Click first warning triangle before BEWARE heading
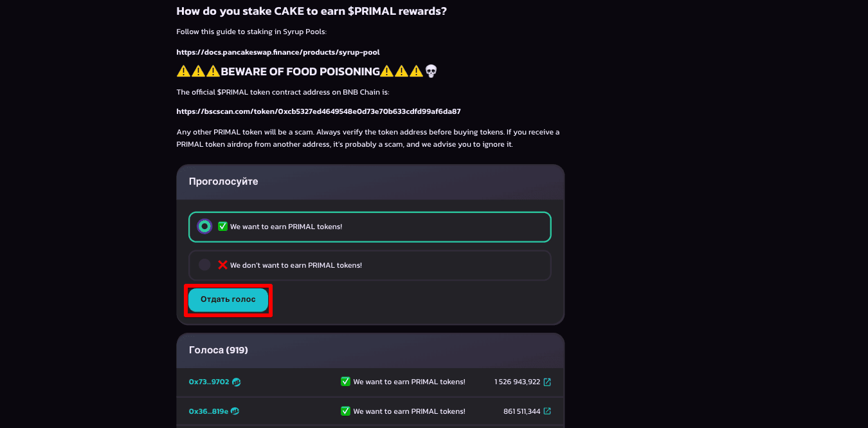This screenshot has width=868, height=428. [183, 71]
